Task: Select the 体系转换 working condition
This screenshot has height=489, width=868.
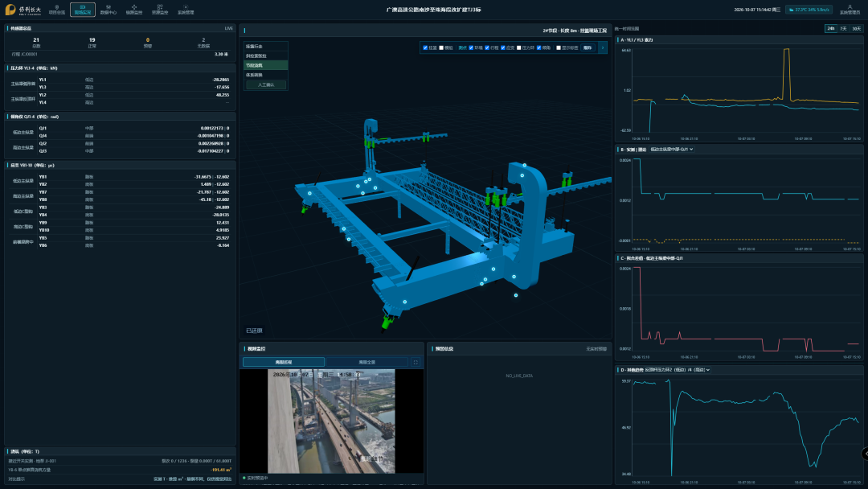Action: coord(266,75)
